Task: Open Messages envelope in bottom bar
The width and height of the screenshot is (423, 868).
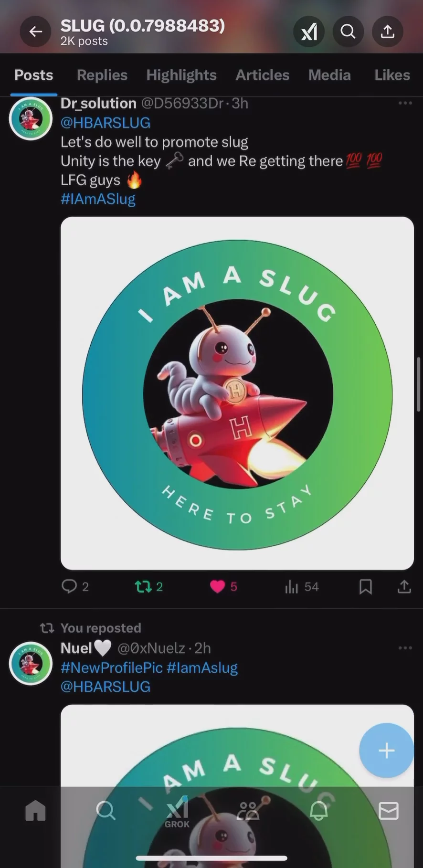Action: [388, 811]
